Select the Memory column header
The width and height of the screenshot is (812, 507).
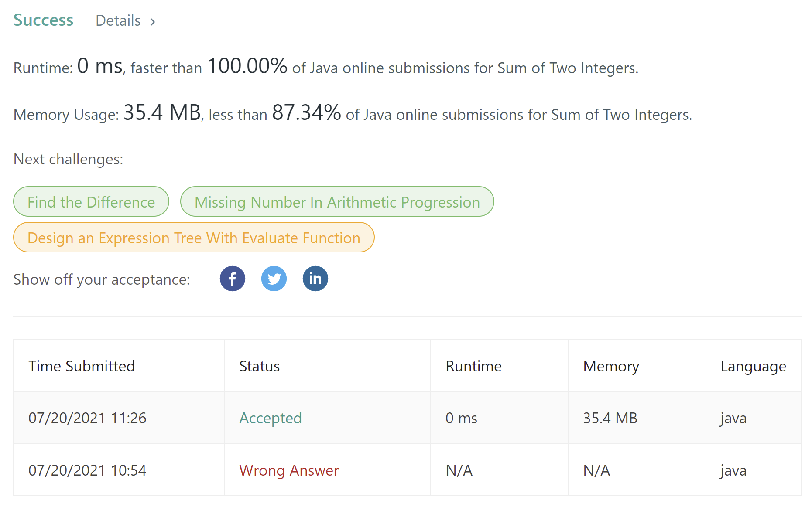pos(611,366)
